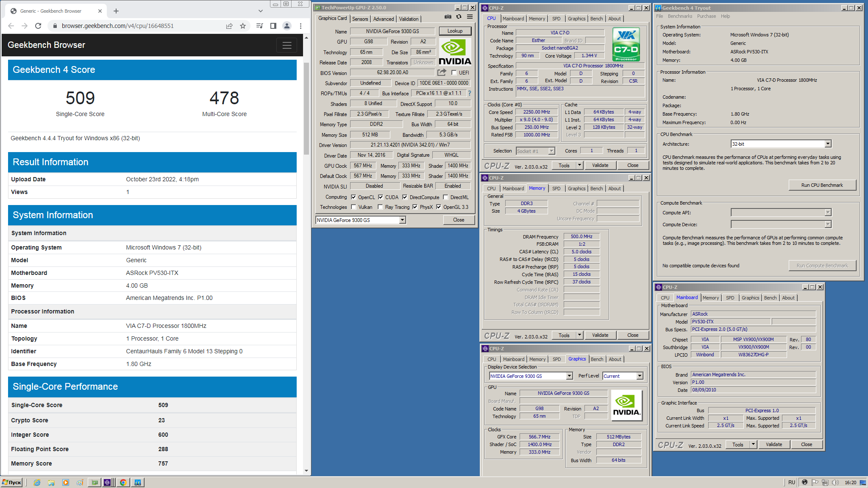Viewport: 868px width, 488px height.
Task: Click the Russian Start (Пуск) button
Action: click(x=11, y=482)
